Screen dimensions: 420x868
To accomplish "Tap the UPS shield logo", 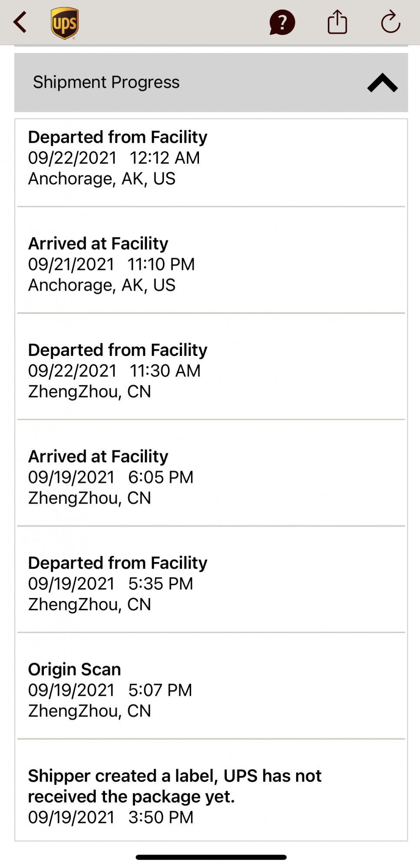I will pos(65,23).
